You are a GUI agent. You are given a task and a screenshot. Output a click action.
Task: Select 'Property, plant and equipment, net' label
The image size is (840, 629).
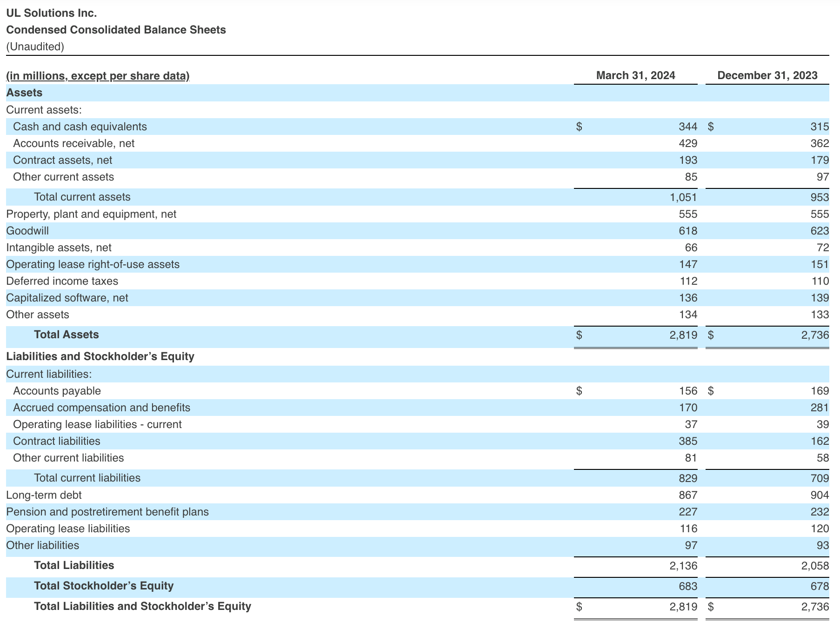tap(91, 214)
